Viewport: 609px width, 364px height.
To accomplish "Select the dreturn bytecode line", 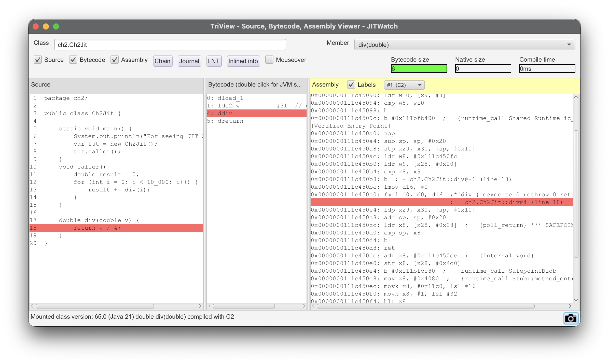I will click(x=230, y=121).
